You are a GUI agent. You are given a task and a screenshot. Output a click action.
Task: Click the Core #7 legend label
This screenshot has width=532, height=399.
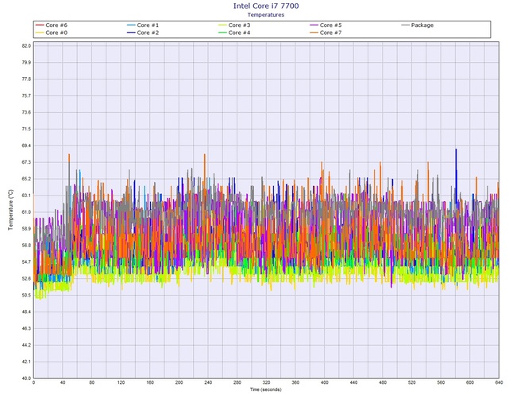(x=330, y=33)
